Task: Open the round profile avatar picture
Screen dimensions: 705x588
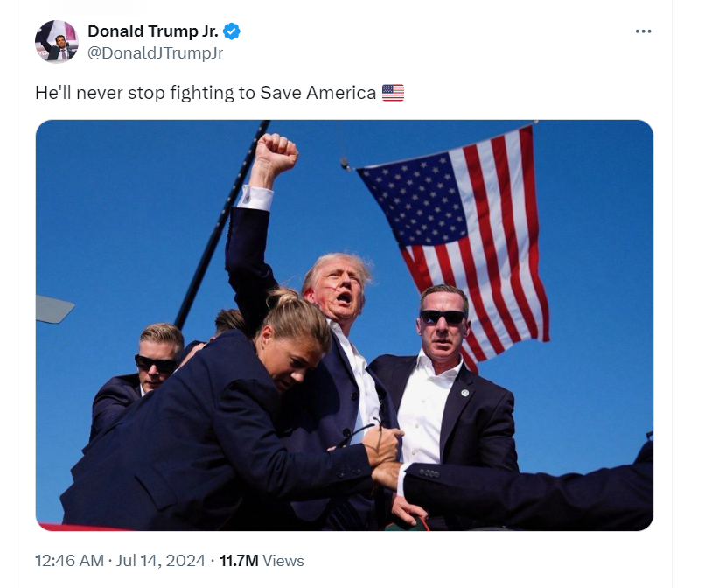Action: [57, 41]
